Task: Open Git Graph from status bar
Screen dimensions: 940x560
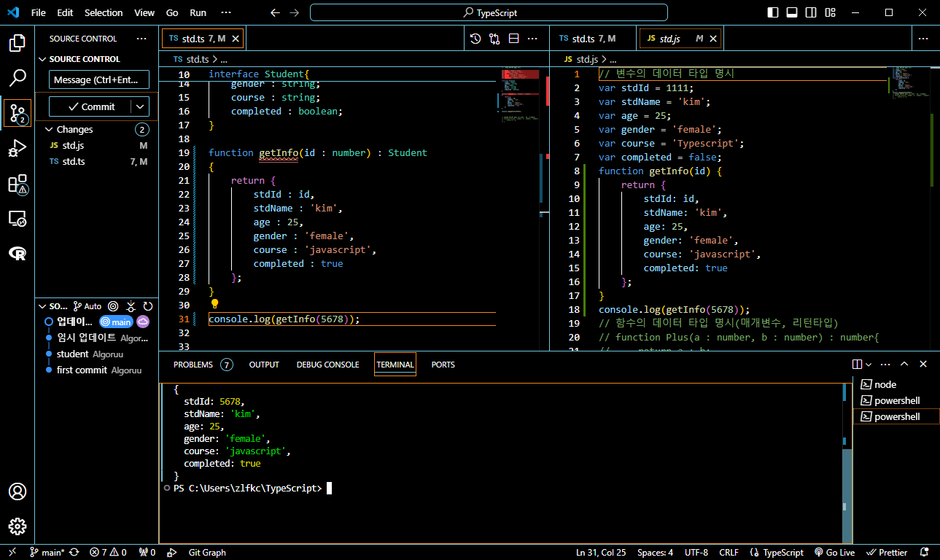Action: (x=207, y=553)
